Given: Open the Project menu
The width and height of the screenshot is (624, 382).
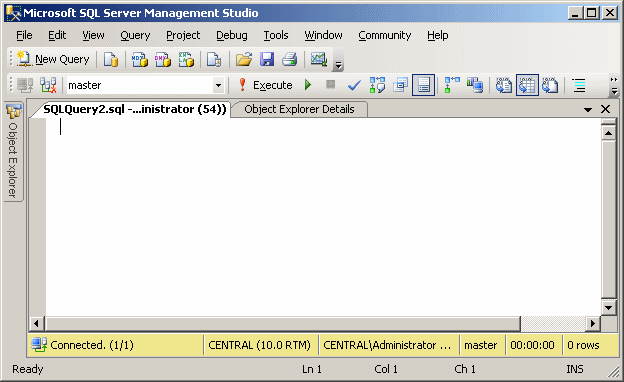Looking at the screenshot, I should 183,35.
